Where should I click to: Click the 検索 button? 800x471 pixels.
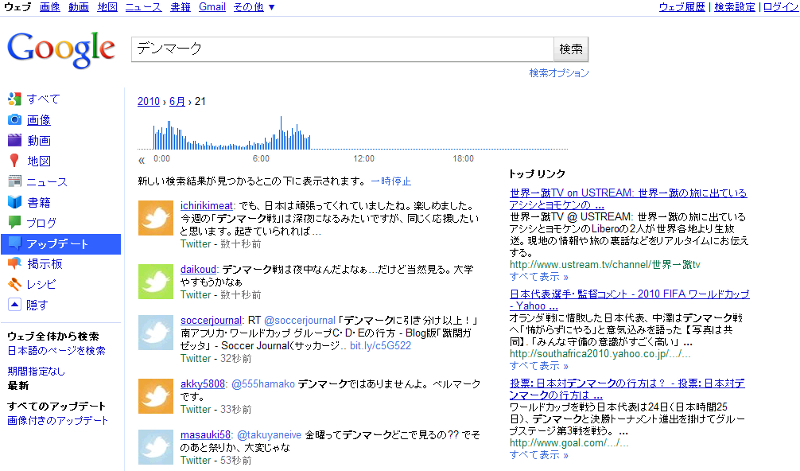(x=571, y=49)
